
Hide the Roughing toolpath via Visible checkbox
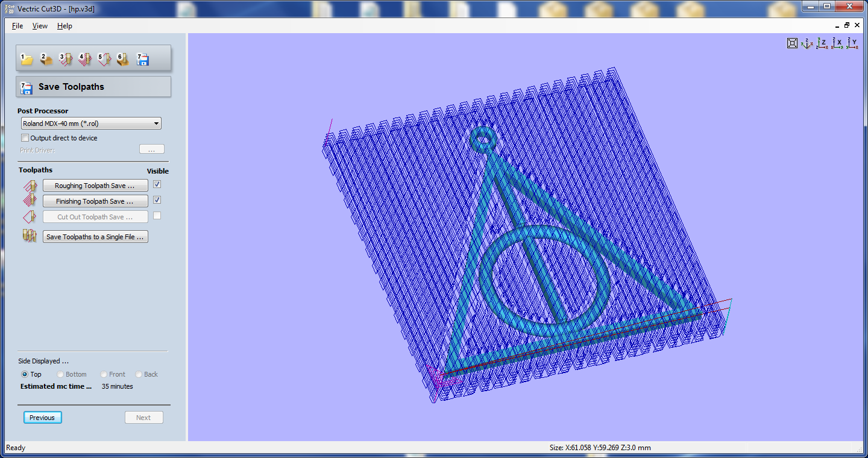tap(157, 184)
